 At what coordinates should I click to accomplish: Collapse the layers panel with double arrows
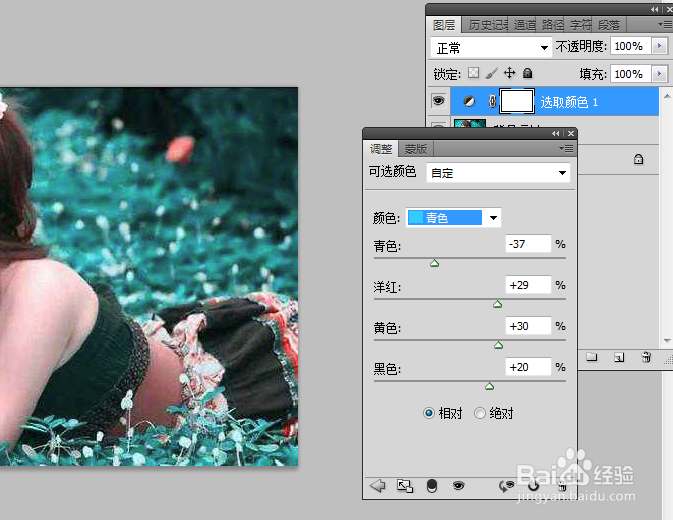pos(654,9)
